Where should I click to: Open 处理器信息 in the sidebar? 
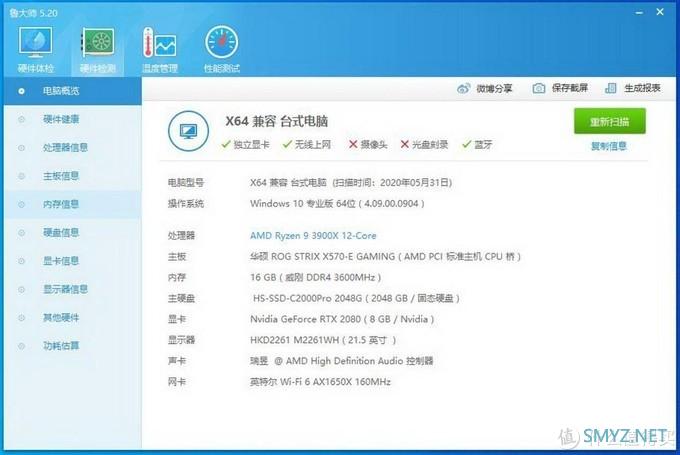point(72,147)
